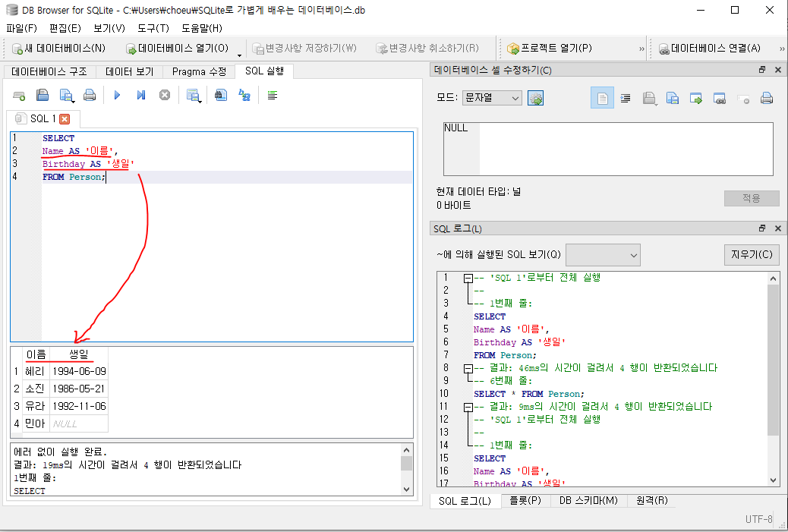Switch to DB 스키마(M) bottom tab
This screenshot has width=788, height=532.
point(588,501)
